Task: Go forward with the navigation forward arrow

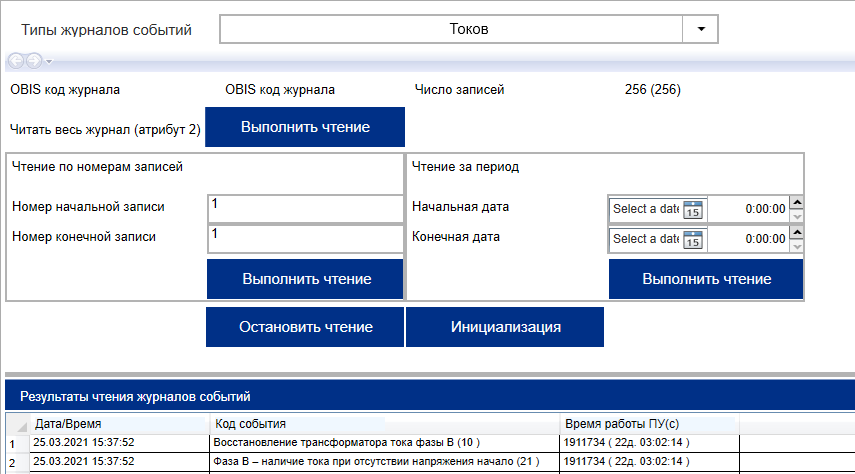Action: click(x=34, y=61)
